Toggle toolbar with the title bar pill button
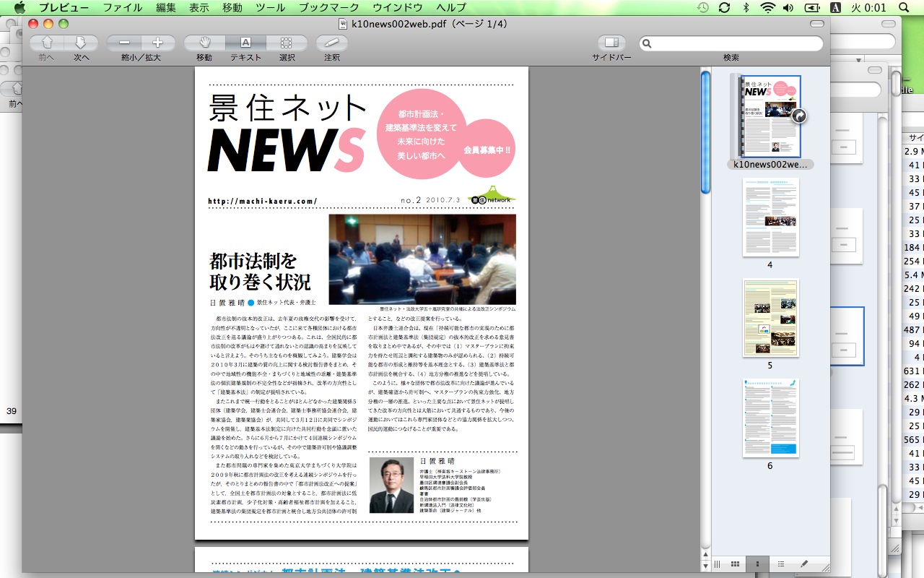 [x=816, y=24]
